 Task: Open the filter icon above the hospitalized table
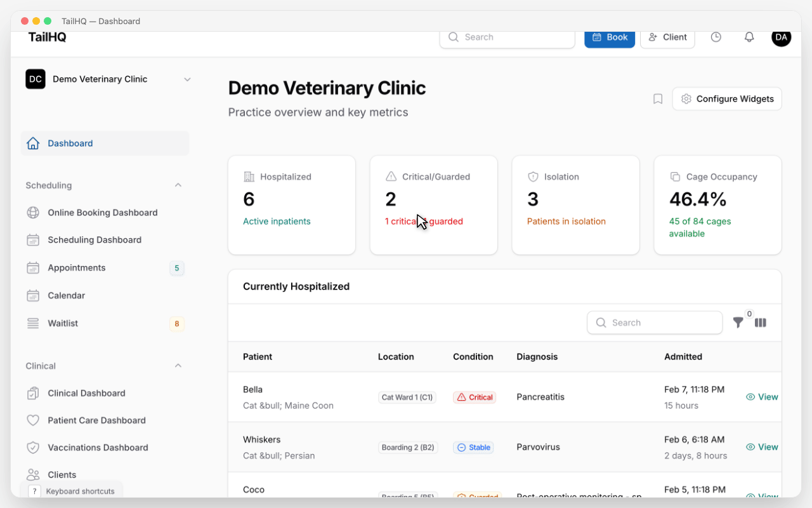[738, 323]
